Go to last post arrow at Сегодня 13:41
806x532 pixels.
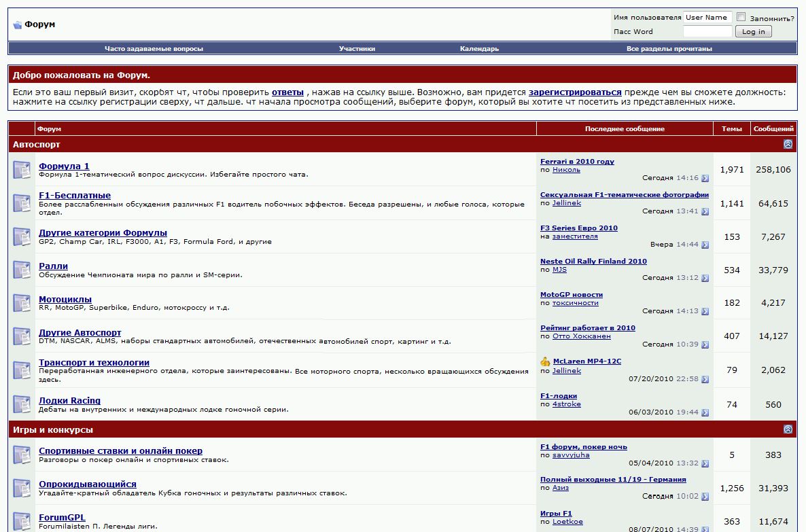(705, 211)
